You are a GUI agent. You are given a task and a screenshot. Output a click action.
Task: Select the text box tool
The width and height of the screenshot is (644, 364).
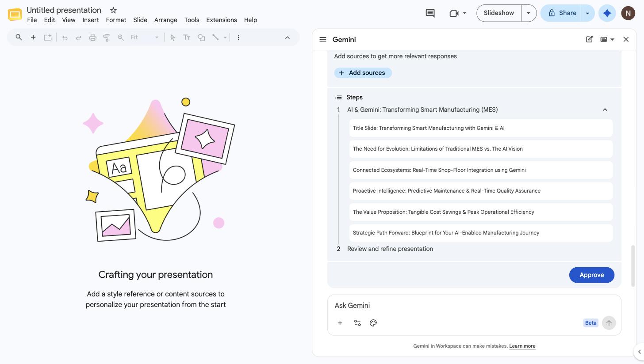coord(187,38)
